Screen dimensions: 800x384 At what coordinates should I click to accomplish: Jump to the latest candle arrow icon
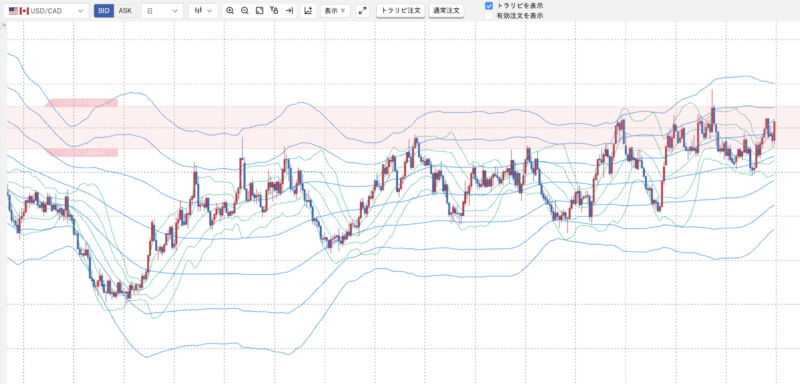(289, 11)
